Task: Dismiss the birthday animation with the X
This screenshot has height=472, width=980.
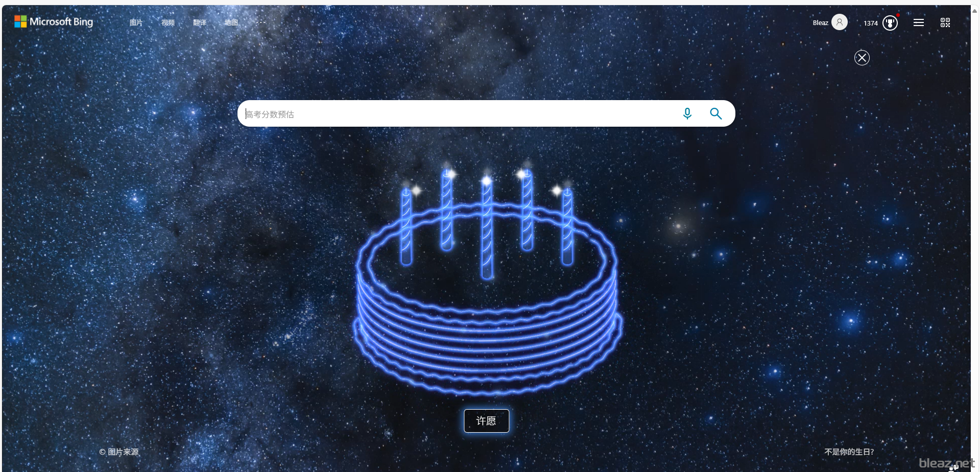Action: tap(862, 58)
